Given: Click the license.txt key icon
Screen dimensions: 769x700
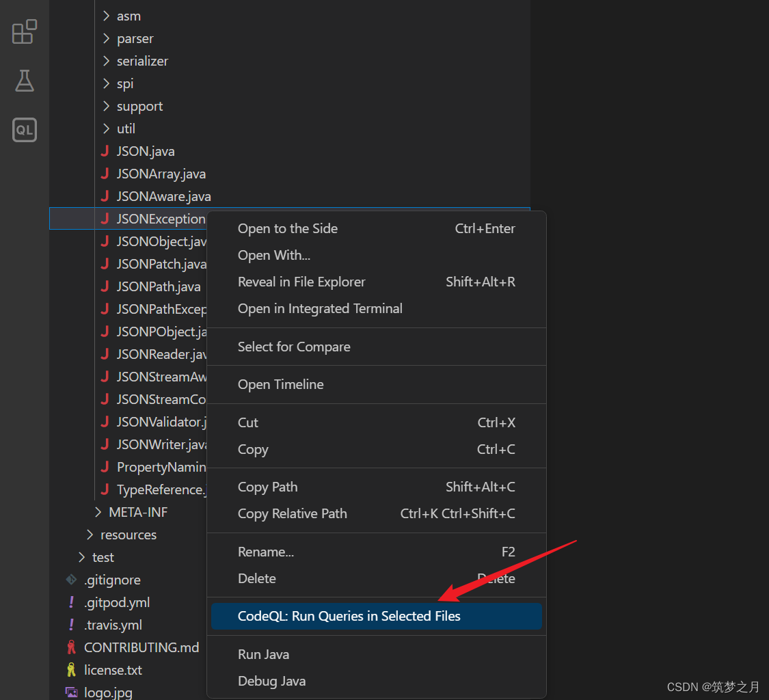Looking at the screenshot, I should 71,670.
